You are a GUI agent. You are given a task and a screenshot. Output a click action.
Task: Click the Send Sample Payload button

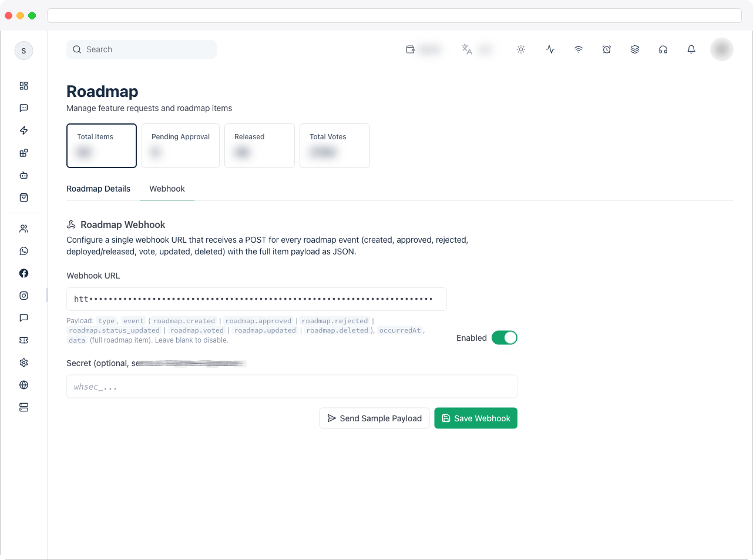374,418
